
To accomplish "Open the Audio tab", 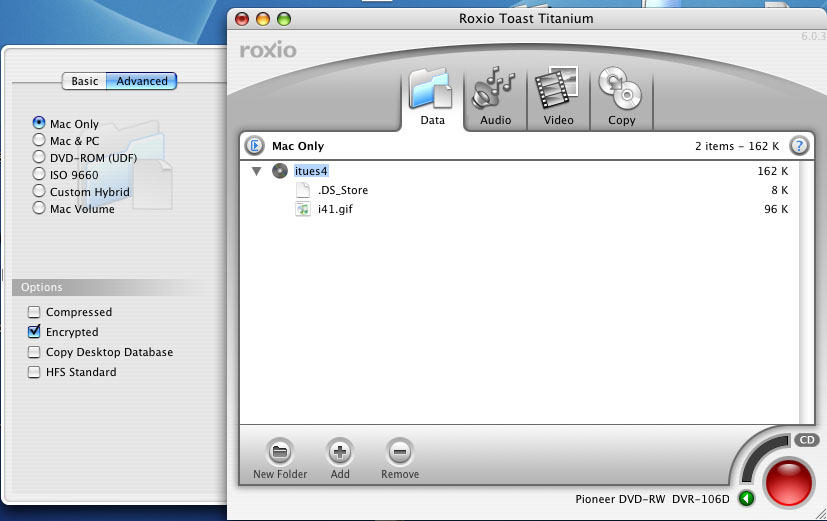I will [x=495, y=98].
